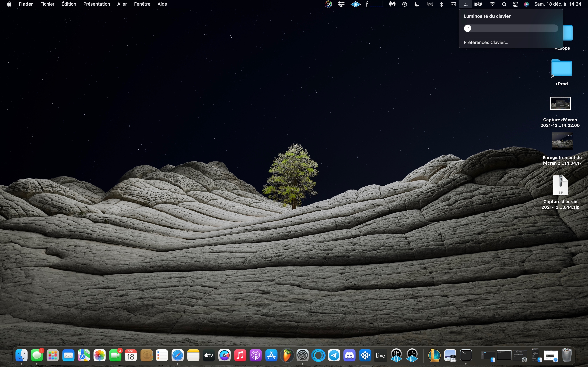Open FL Studio in the Dock
The width and height of the screenshot is (588, 367).
[x=287, y=356]
